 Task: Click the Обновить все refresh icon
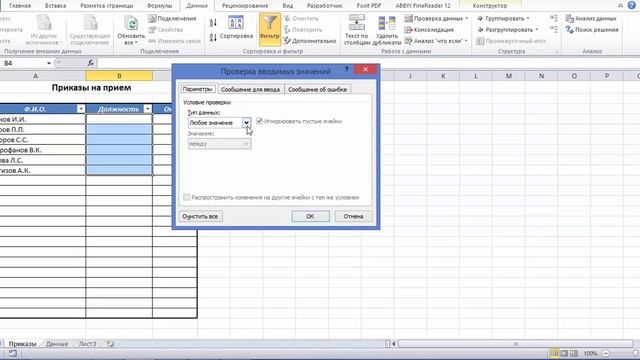(x=131, y=24)
